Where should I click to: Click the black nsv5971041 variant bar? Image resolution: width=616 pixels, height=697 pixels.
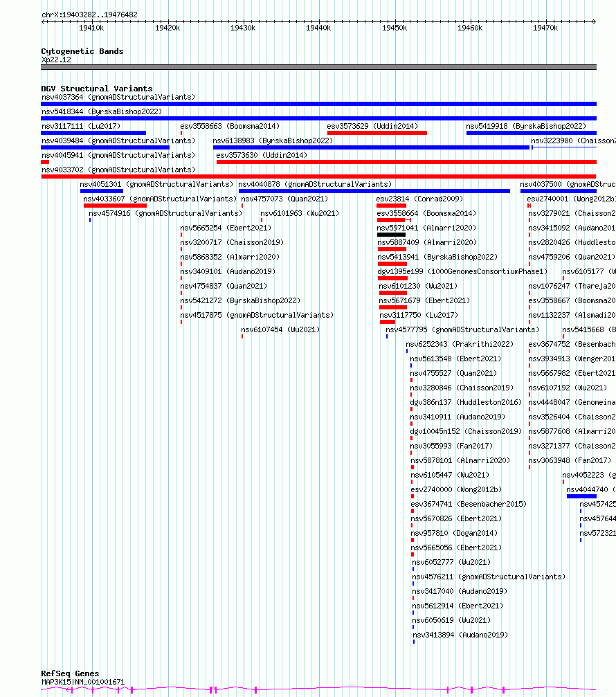pyautogui.click(x=392, y=235)
